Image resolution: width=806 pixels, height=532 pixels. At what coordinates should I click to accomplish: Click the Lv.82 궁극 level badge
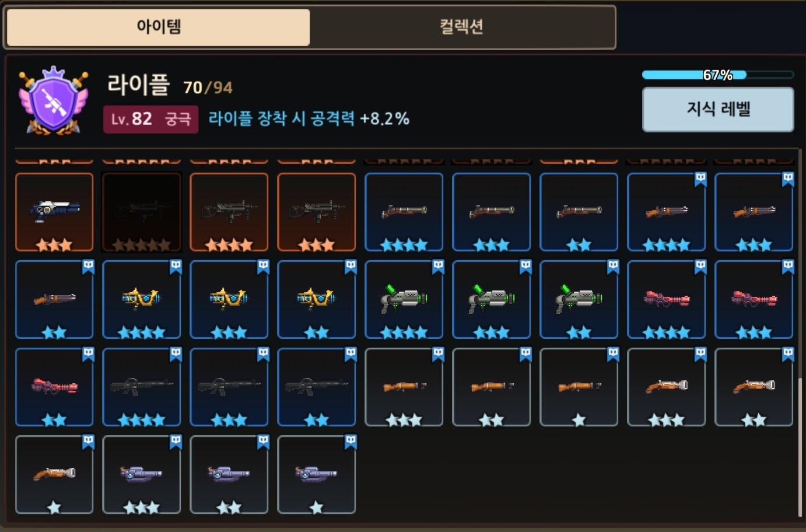point(151,119)
